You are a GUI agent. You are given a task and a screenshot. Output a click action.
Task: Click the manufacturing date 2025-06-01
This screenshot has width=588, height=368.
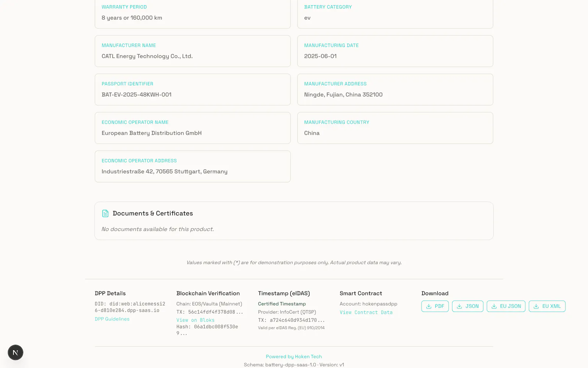(320, 56)
